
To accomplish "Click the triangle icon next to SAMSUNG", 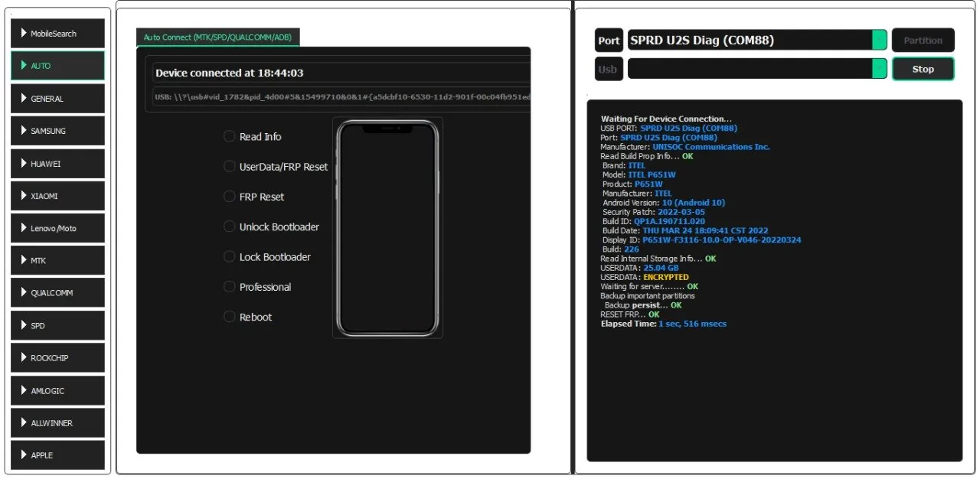I will point(23,131).
